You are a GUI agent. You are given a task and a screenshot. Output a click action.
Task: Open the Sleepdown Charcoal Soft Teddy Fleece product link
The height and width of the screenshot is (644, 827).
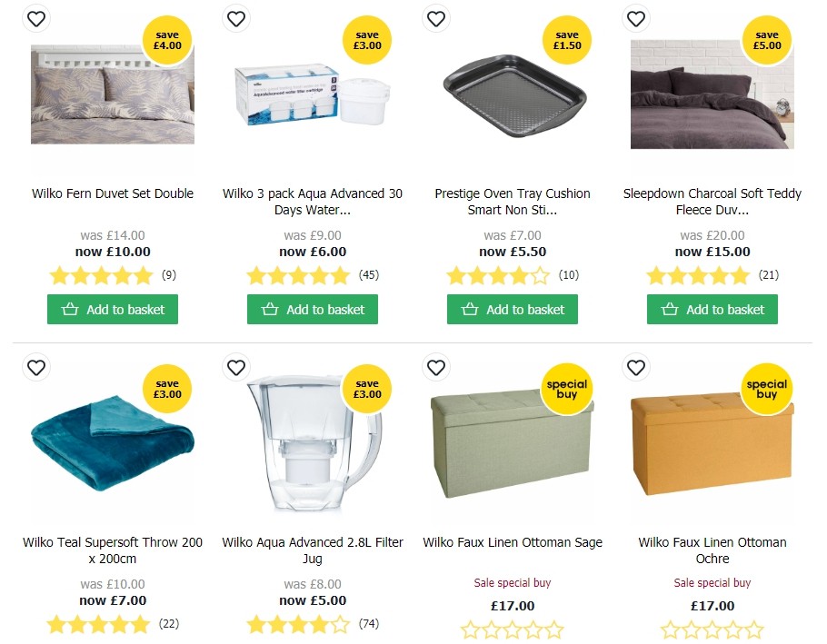[x=712, y=201]
